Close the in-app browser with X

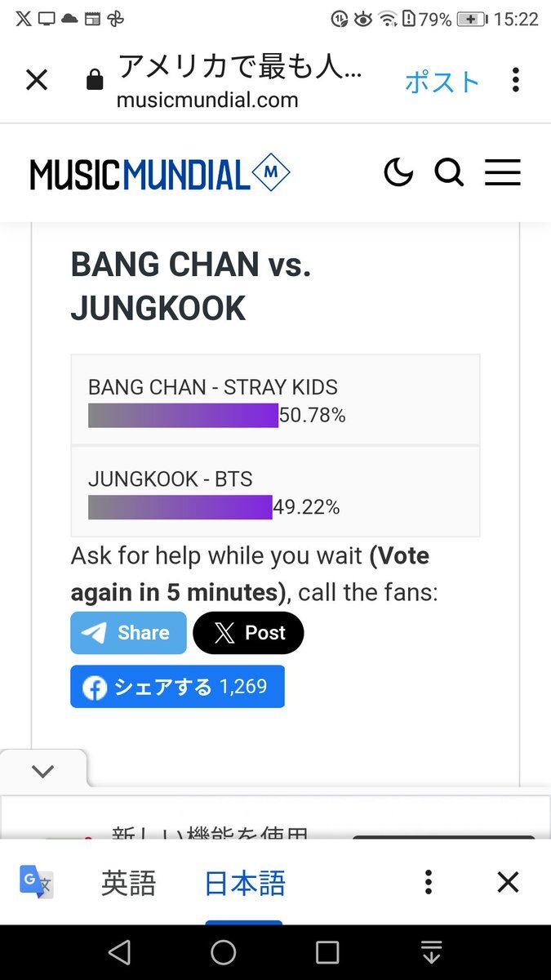point(37,80)
